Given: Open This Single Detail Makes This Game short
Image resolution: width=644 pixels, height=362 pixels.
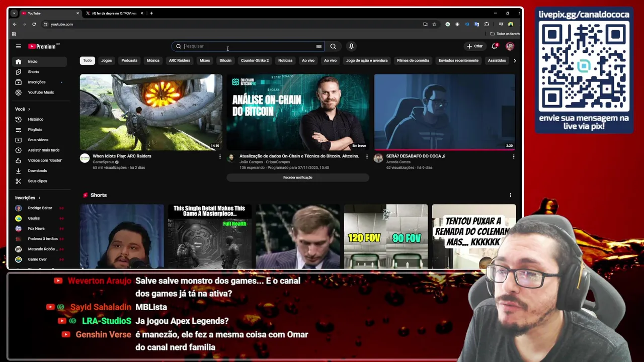Looking at the screenshot, I should pos(209,236).
